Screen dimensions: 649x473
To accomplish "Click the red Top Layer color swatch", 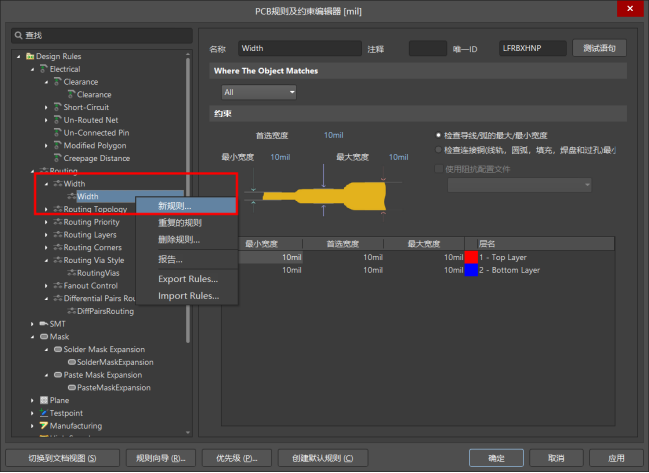I will pos(471,258).
